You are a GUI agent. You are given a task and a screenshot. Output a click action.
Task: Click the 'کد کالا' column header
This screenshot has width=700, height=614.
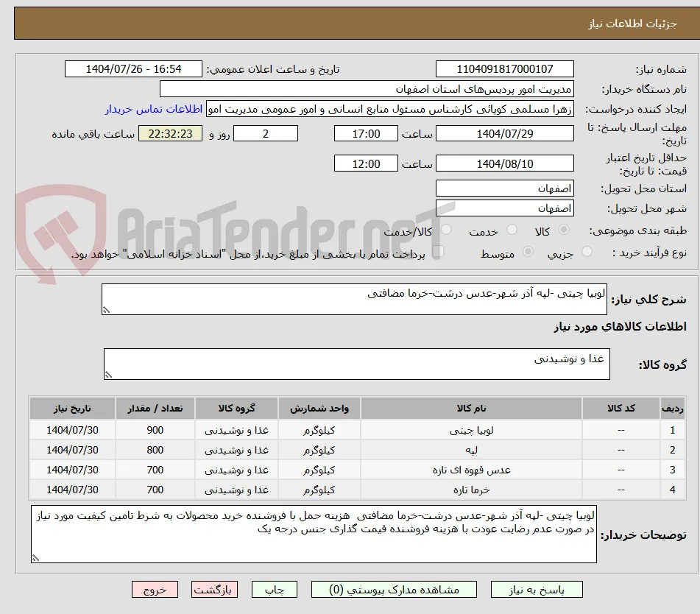(x=621, y=408)
